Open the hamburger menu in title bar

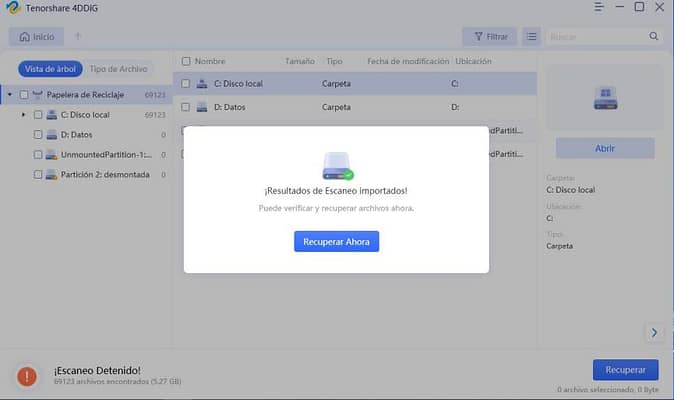(x=598, y=7)
